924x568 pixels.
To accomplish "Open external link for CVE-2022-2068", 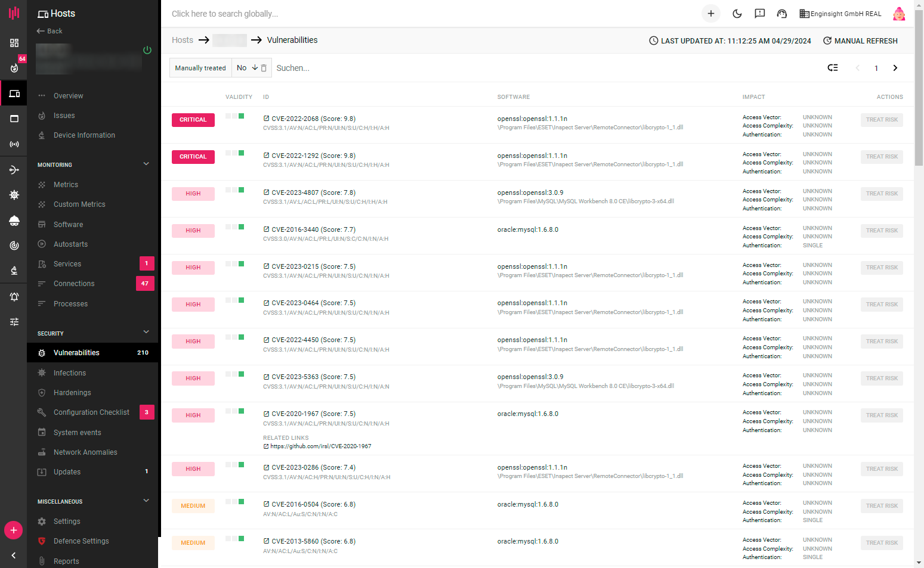I will [x=266, y=119].
